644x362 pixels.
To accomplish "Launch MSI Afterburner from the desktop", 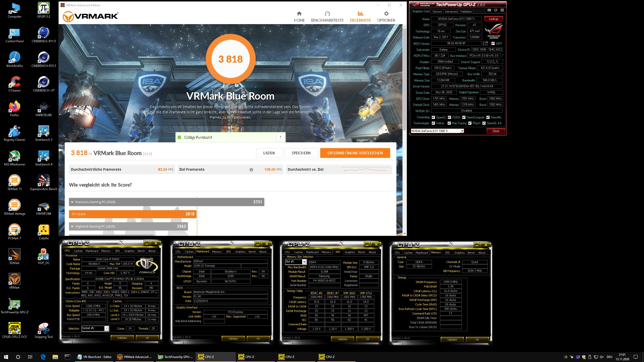I will coord(15,158).
